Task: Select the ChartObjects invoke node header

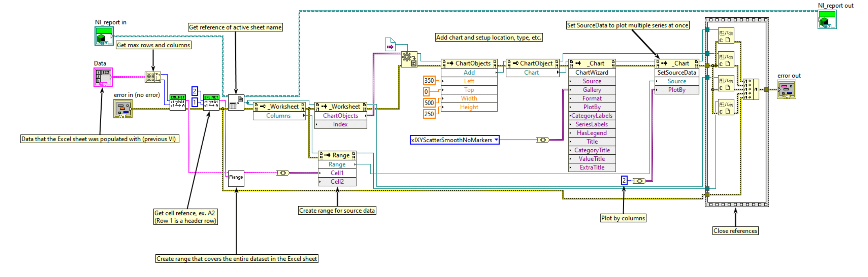Action: pos(469,63)
